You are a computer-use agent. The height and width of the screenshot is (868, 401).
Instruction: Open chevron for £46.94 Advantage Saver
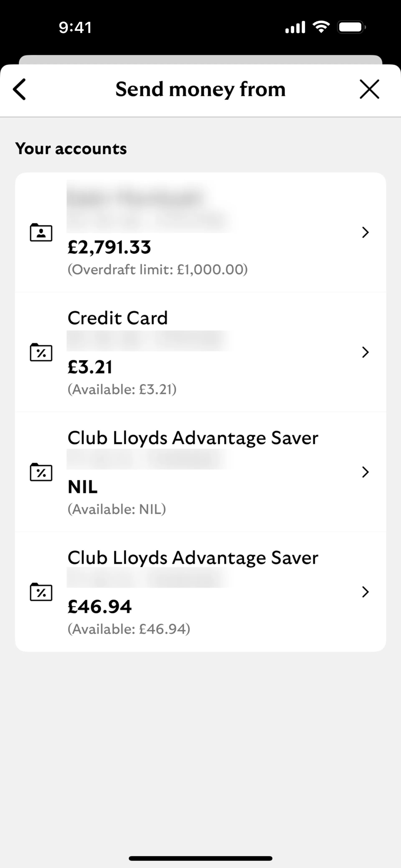365,592
